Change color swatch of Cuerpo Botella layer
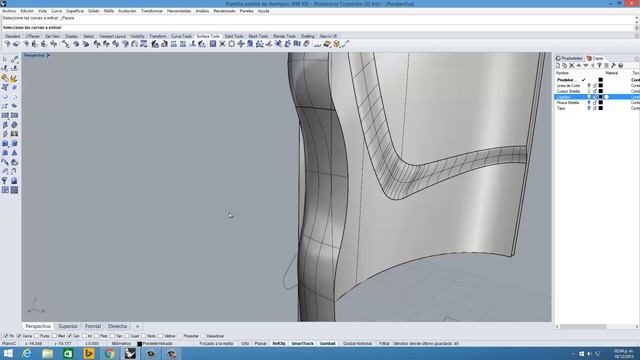Viewport: 640px width, 360px height. [x=600, y=91]
